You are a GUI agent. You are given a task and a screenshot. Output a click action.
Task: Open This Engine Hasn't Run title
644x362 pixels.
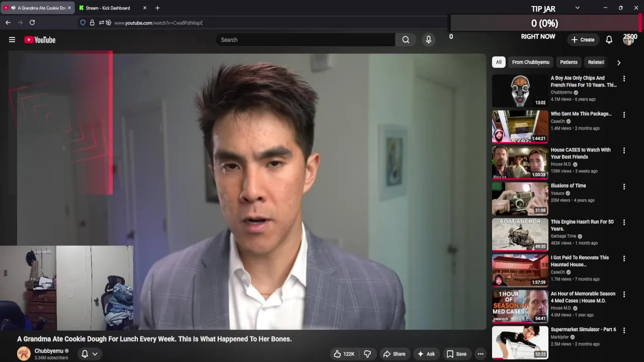[582, 225]
